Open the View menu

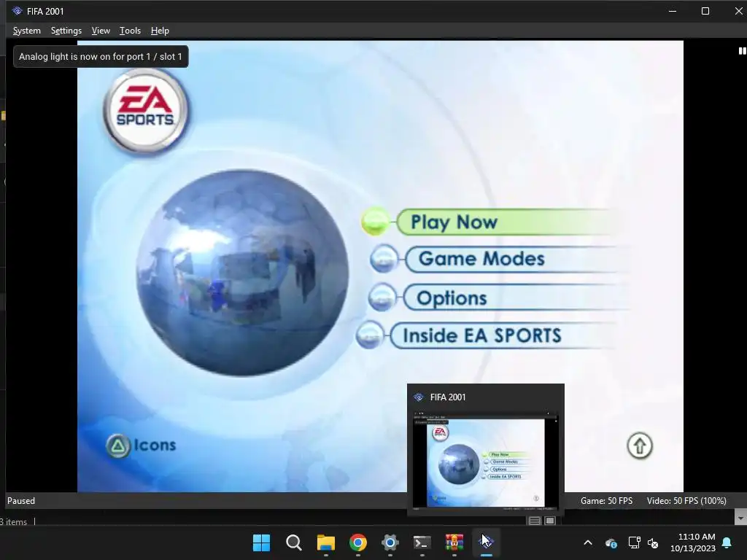click(x=101, y=31)
